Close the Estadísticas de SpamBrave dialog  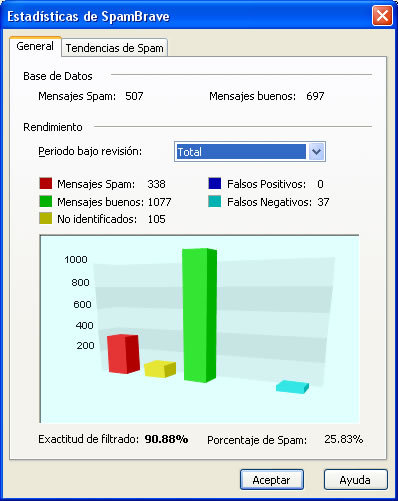[x=382, y=15]
